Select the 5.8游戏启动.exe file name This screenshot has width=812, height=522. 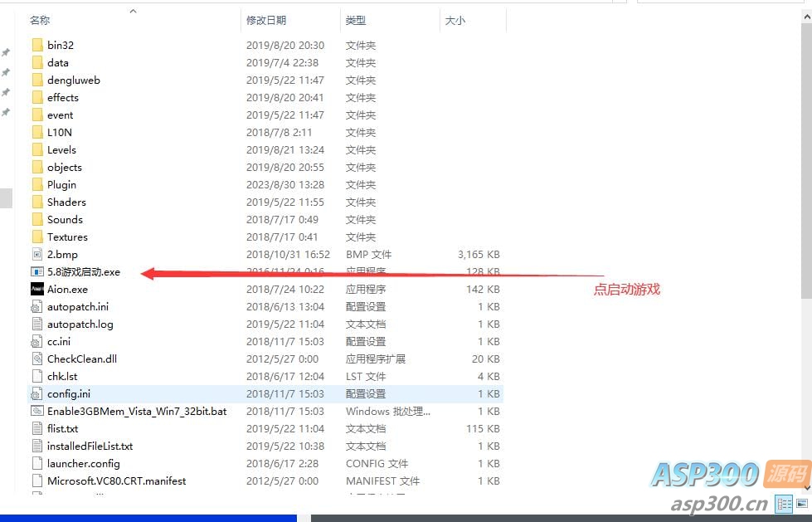[x=84, y=271]
